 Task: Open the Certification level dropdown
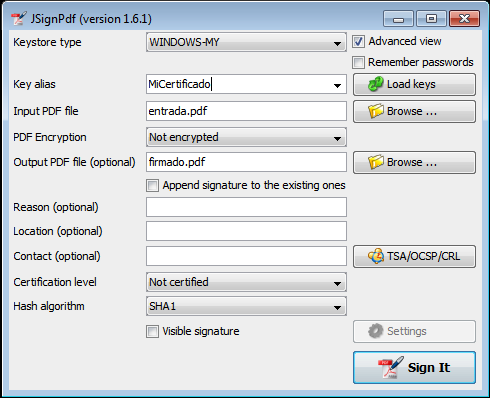tap(246, 282)
